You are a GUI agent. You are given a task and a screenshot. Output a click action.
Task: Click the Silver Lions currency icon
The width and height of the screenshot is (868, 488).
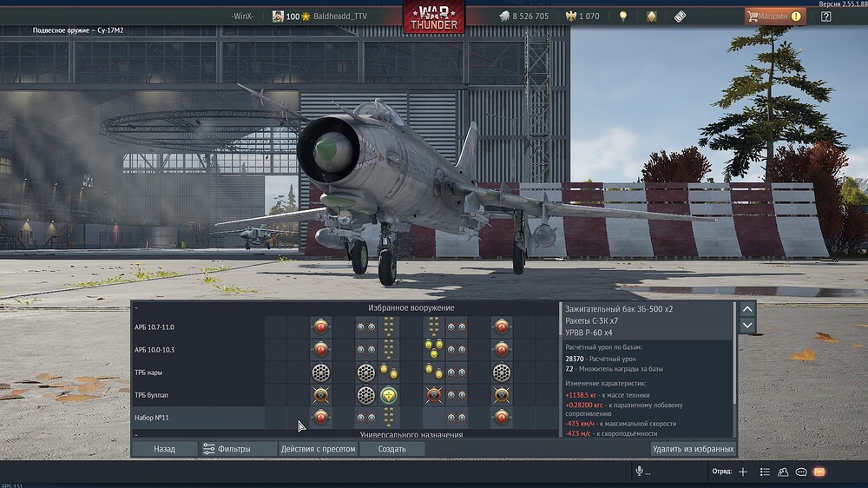pyautogui.click(x=504, y=16)
